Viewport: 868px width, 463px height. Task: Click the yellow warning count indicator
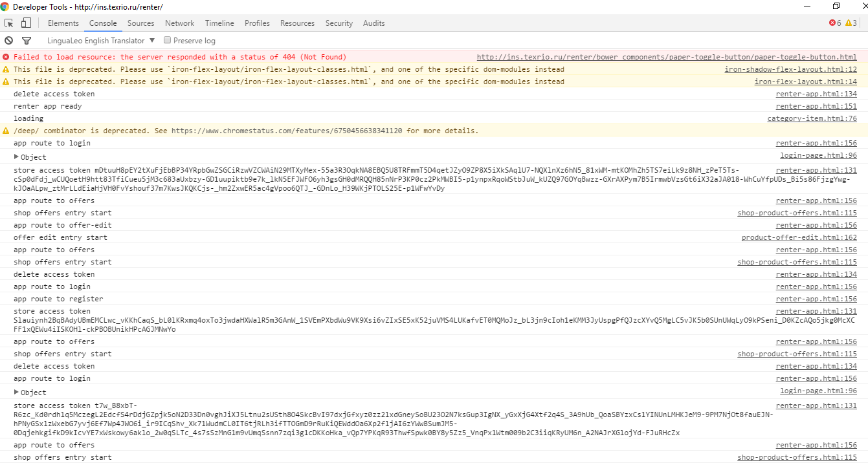click(851, 23)
